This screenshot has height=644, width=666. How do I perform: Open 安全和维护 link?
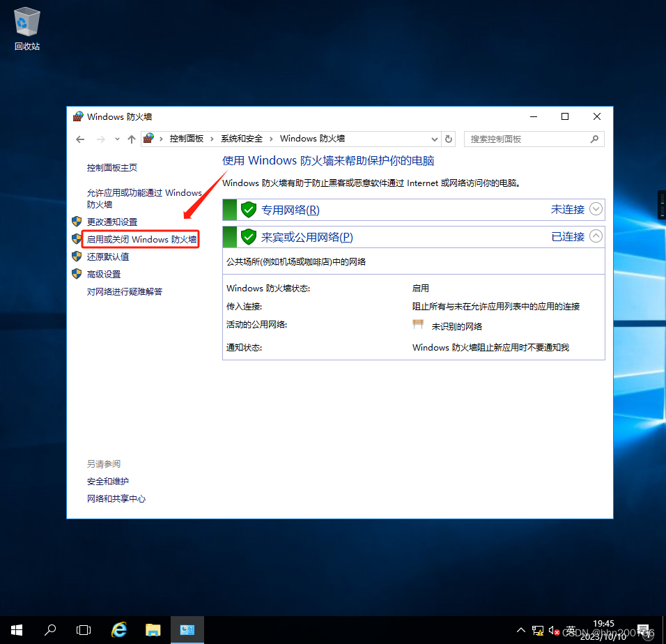(108, 482)
